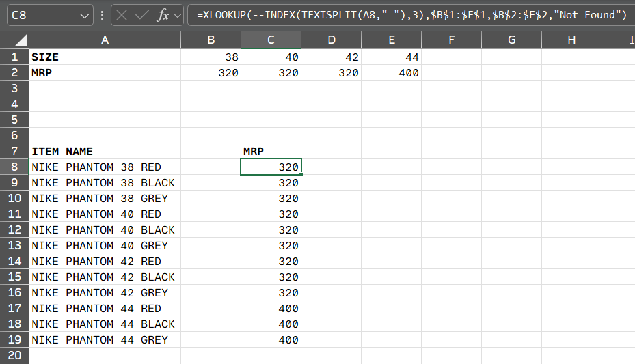
Task: Select cell NIKE PHANTOM 38 GREY
Action: [105, 199]
